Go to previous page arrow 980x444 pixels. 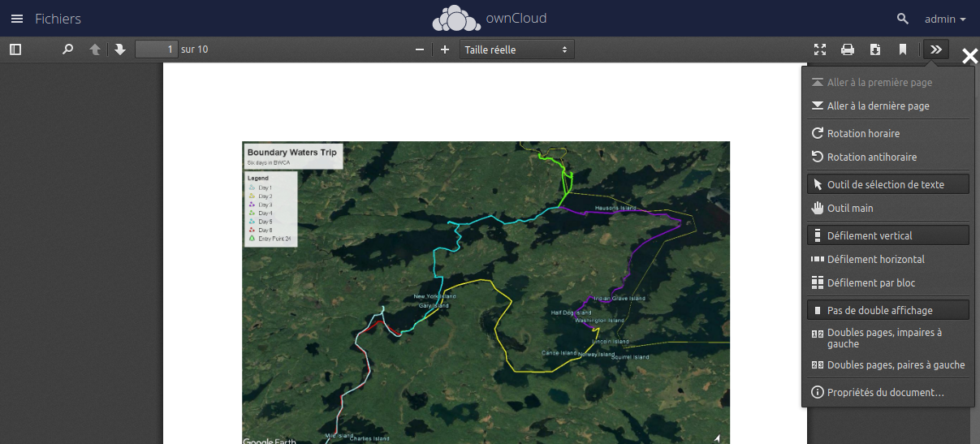[95, 50]
